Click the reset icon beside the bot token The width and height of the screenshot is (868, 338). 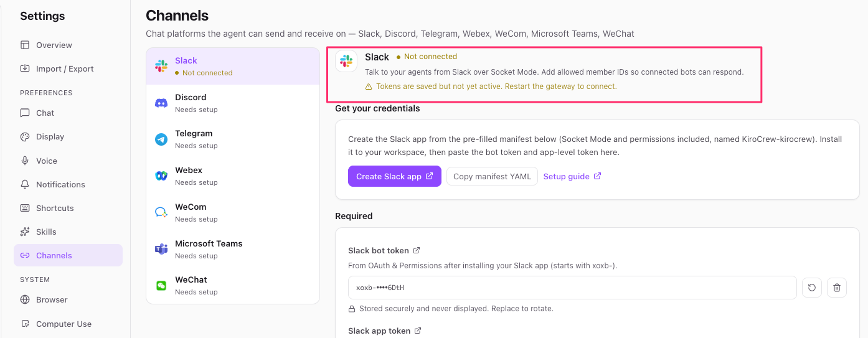point(812,288)
